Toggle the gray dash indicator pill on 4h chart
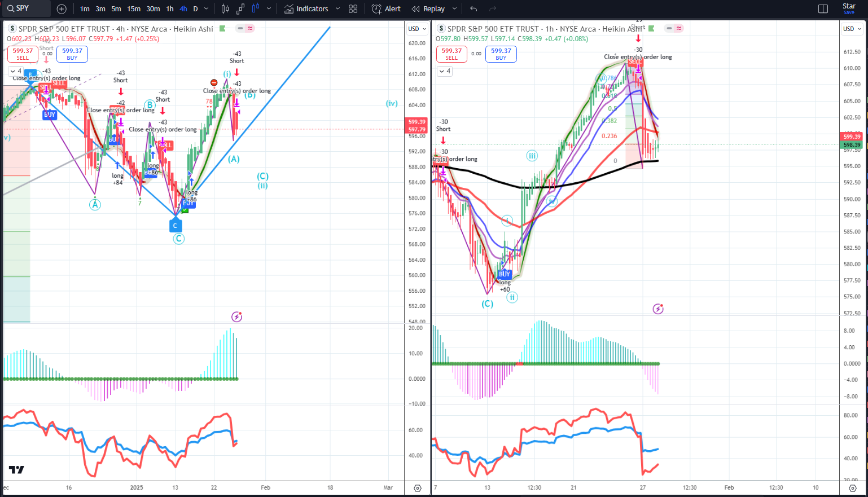The image size is (868, 497). [x=241, y=28]
